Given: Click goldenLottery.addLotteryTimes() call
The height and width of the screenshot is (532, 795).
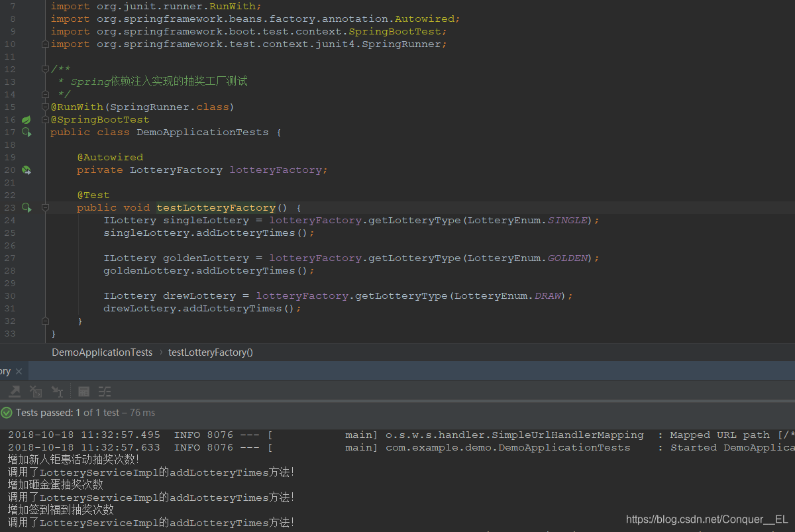Looking at the screenshot, I should [x=209, y=271].
